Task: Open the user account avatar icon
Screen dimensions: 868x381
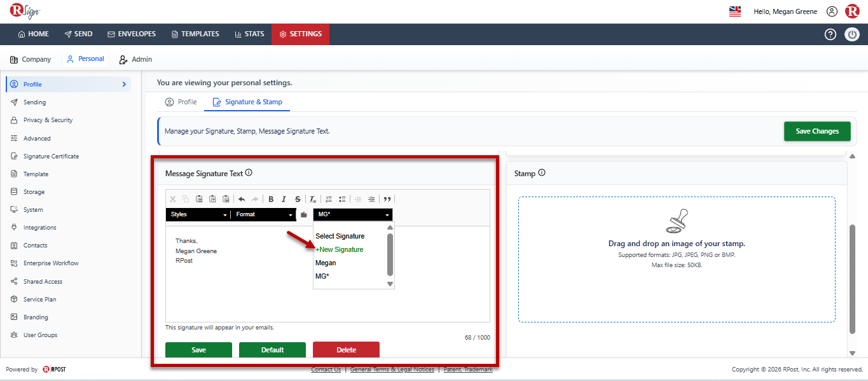Action: tap(832, 11)
